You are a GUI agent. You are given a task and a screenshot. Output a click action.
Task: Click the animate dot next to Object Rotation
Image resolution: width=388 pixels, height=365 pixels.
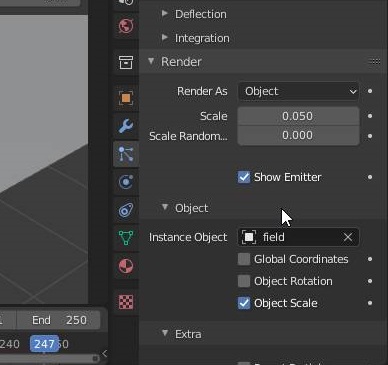pyautogui.click(x=370, y=281)
